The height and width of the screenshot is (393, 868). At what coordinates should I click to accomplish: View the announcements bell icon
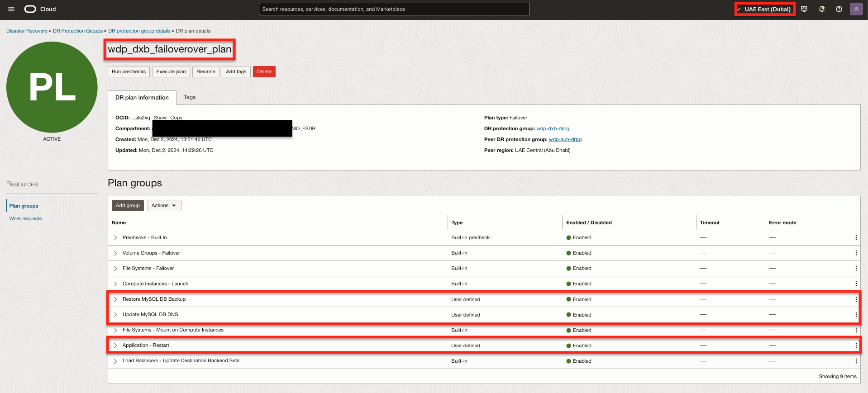pos(822,9)
